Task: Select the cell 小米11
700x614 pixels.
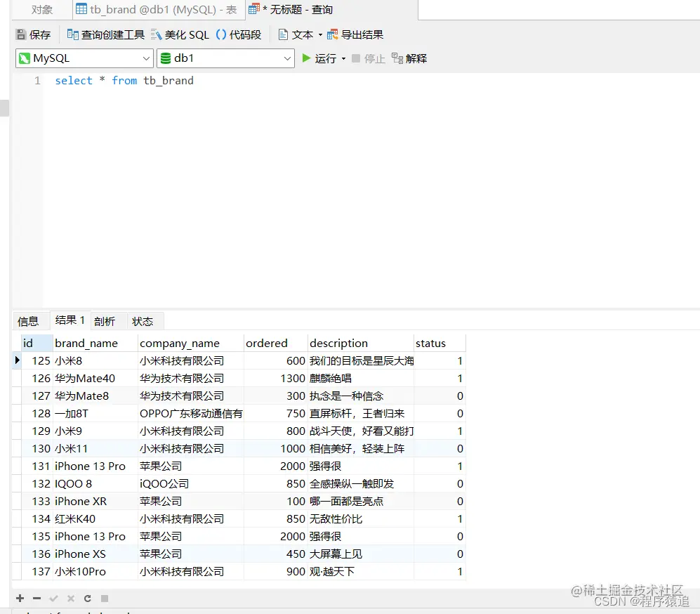Action: [95, 448]
